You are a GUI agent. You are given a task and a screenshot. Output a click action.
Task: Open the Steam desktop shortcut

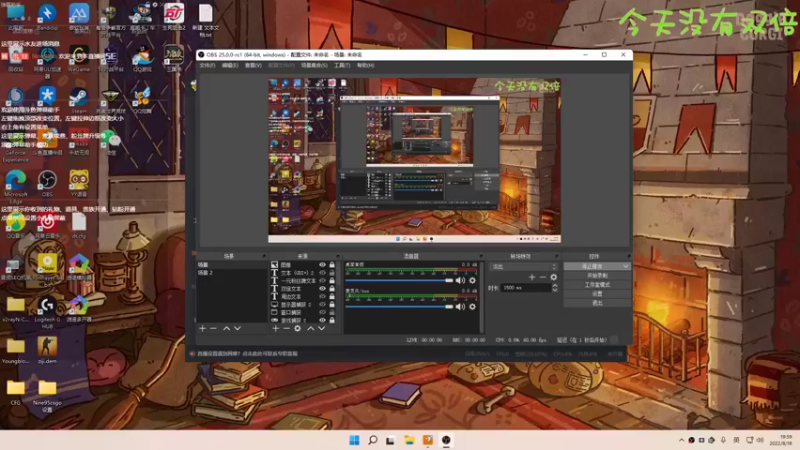click(x=79, y=100)
